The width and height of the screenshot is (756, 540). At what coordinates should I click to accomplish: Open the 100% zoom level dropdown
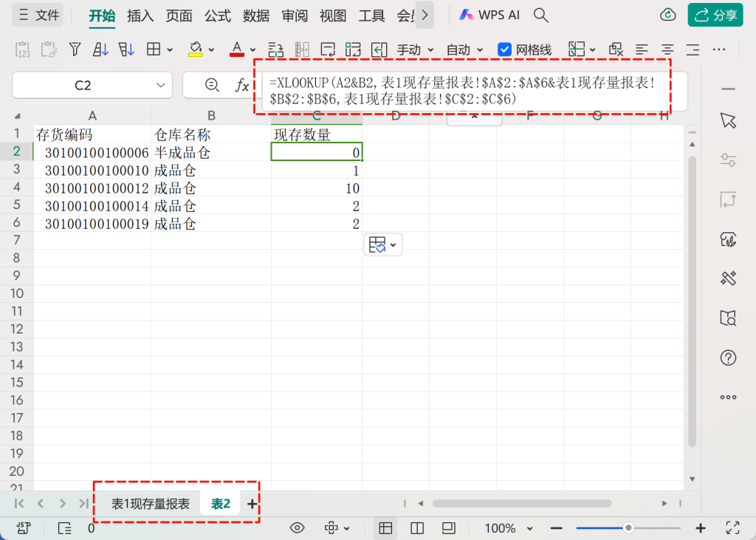click(509, 528)
